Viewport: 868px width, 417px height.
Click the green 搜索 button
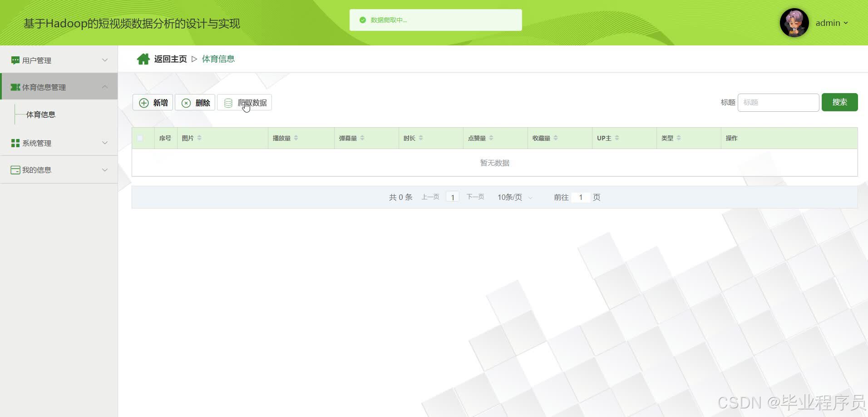click(x=839, y=102)
